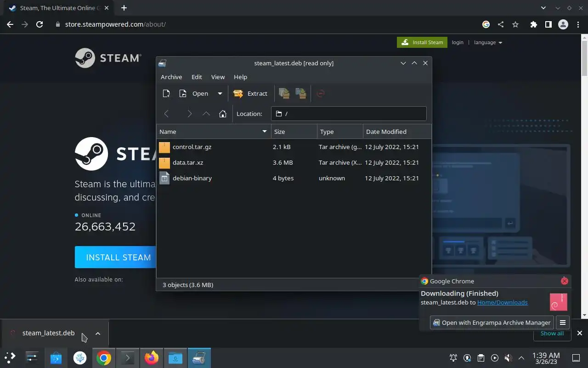Sort by the Size column header
This screenshot has height=368, width=588.
(x=294, y=132)
